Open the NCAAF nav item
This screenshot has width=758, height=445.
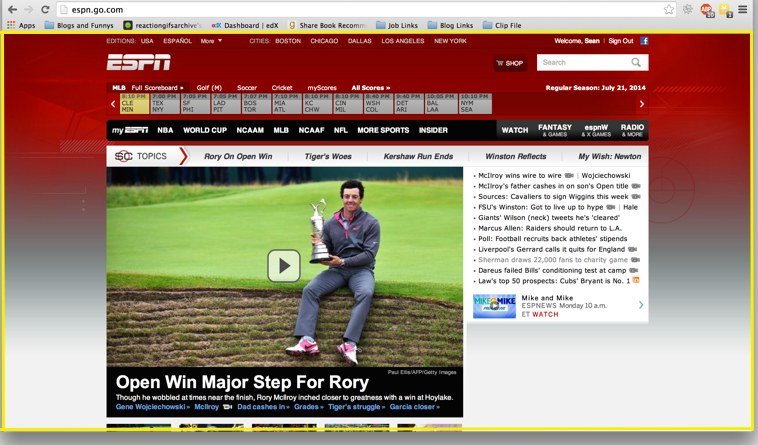tap(311, 130)
